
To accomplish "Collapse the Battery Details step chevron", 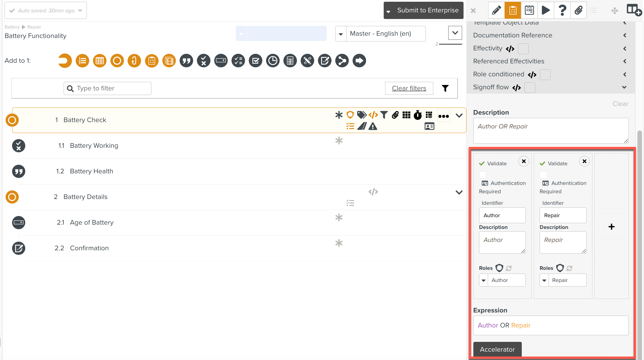I will click(x=459, y=192).
